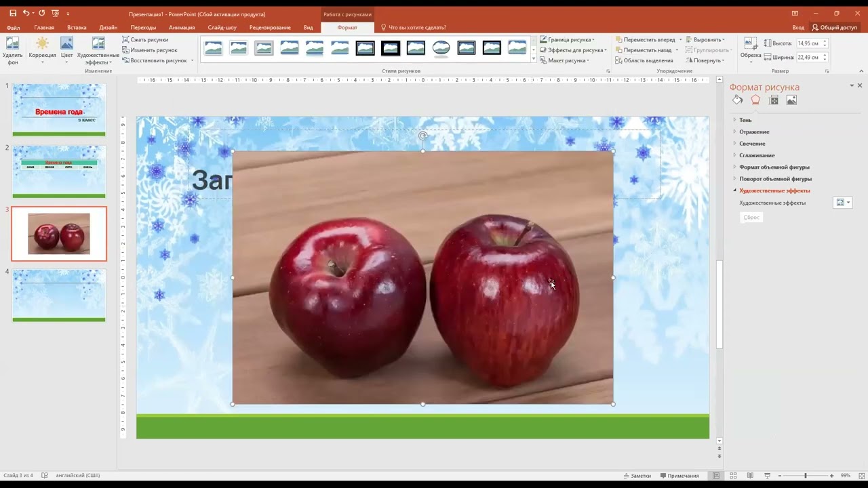Viewport: 868px width, 488px height.
Task: Close the Формат рисунка pane
Action: point(860,85)
